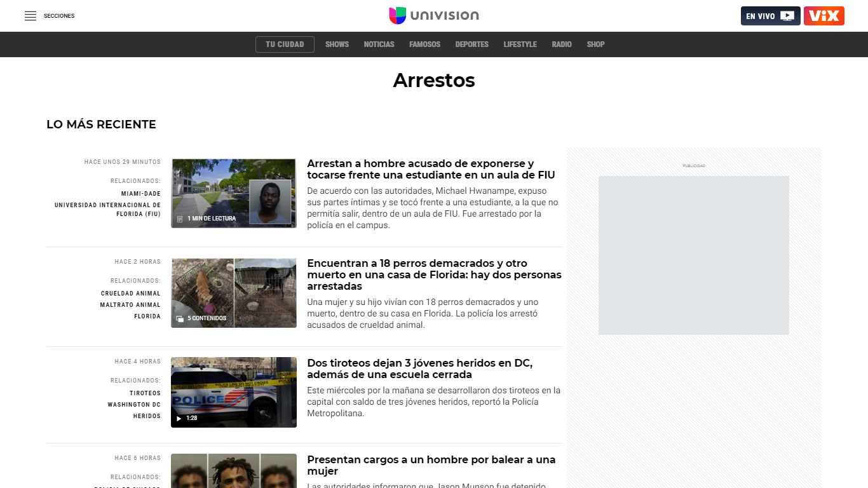
Task: Click the Washington DC related tag
Action: [134, 405]
